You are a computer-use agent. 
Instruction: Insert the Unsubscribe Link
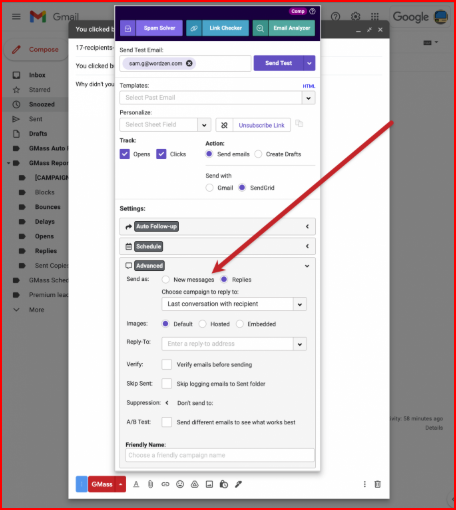pyautogui.click(x=261, y=125)
